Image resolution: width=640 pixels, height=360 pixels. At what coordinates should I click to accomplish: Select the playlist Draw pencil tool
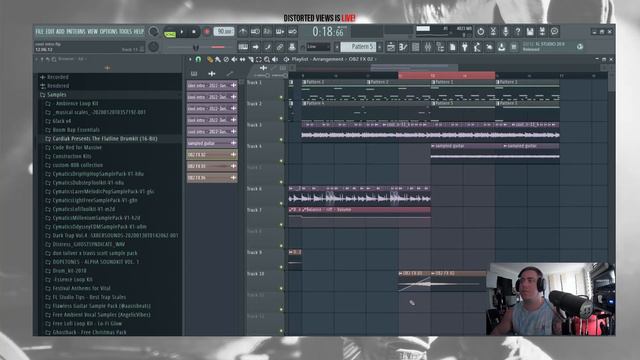210,60
